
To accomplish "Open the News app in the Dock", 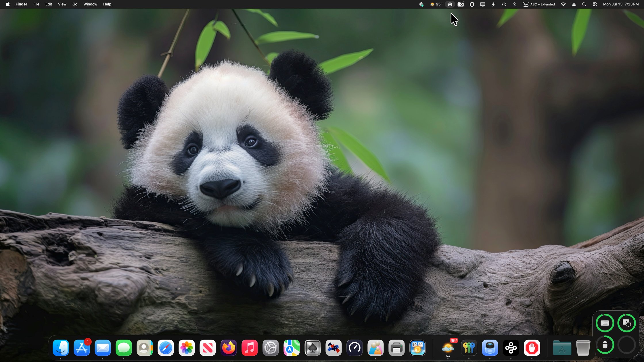I will [x=208, y=348].
